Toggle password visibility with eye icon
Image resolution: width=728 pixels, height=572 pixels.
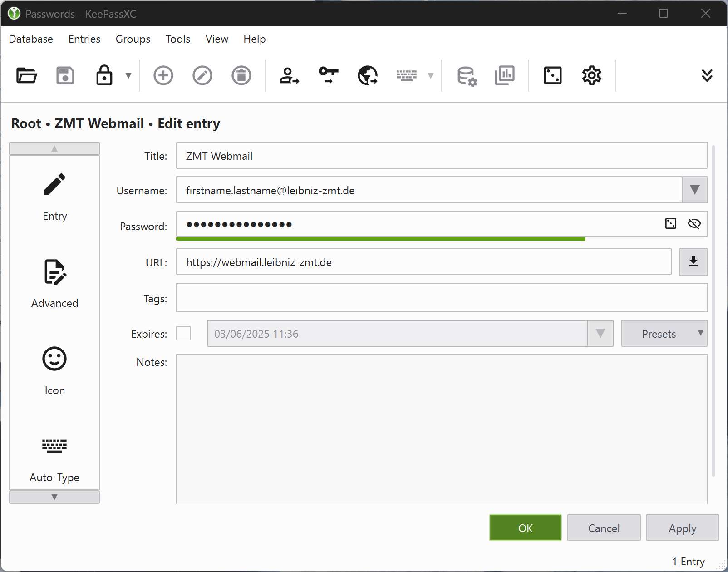point(694,223)
